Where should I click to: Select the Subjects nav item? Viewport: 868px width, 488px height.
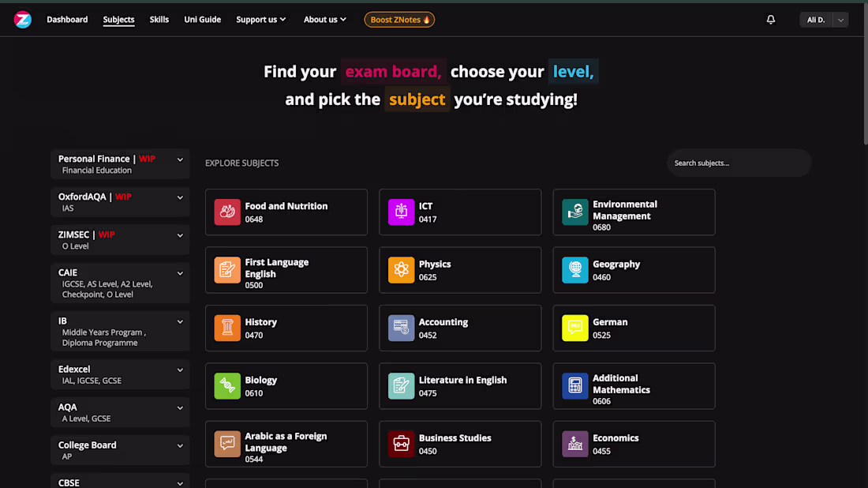118,20
